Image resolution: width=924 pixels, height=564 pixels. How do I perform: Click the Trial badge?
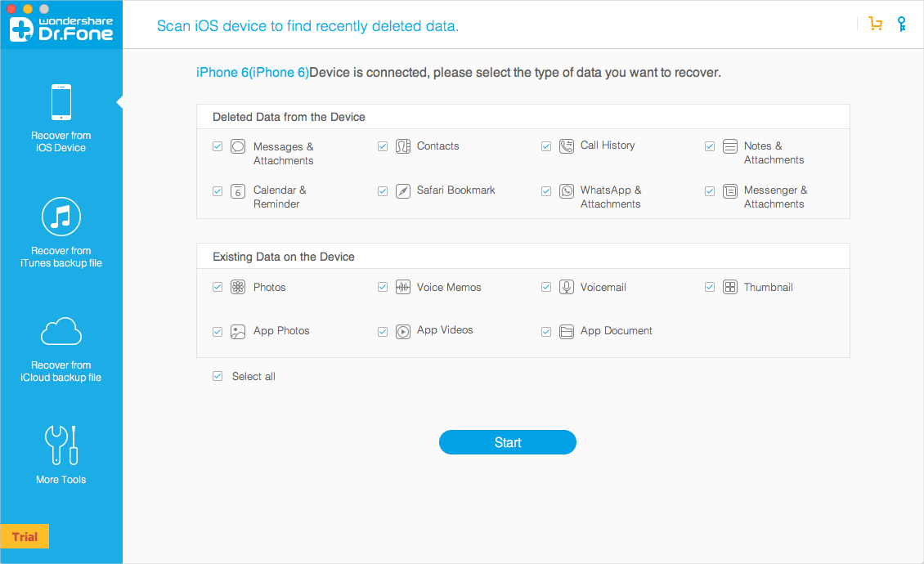25,536
